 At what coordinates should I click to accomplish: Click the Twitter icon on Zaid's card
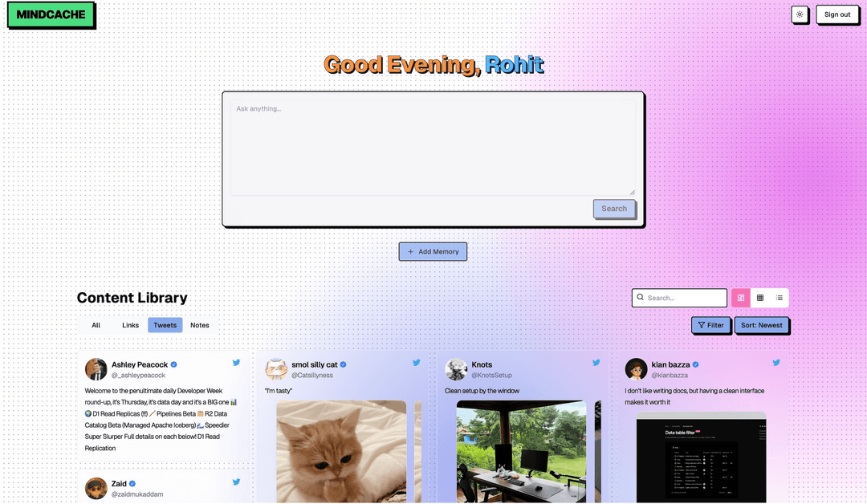click(236, 482)
